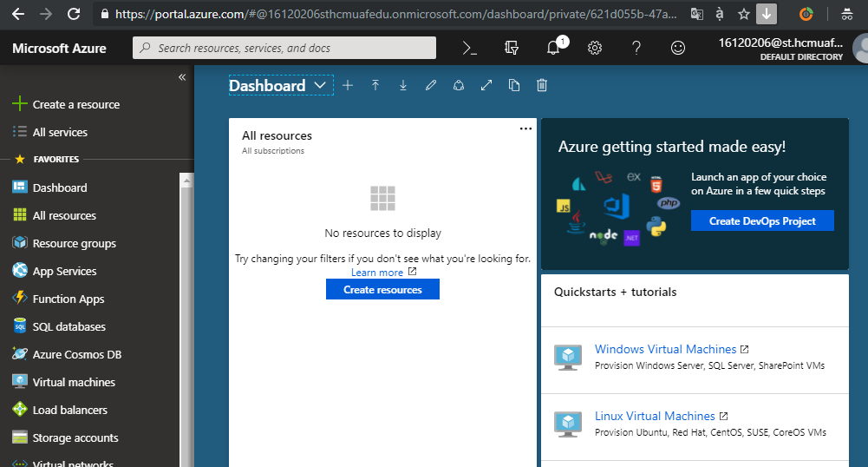Click upload dashboard arrow icon
The width and height of the screenshot is (868, 467).
[375, 85]
